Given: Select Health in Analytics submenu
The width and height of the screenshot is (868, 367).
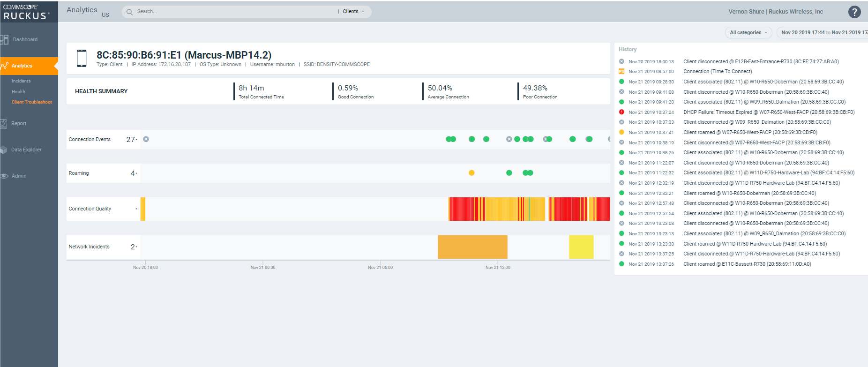Looking at the screenshot, I should click(18, 92).
